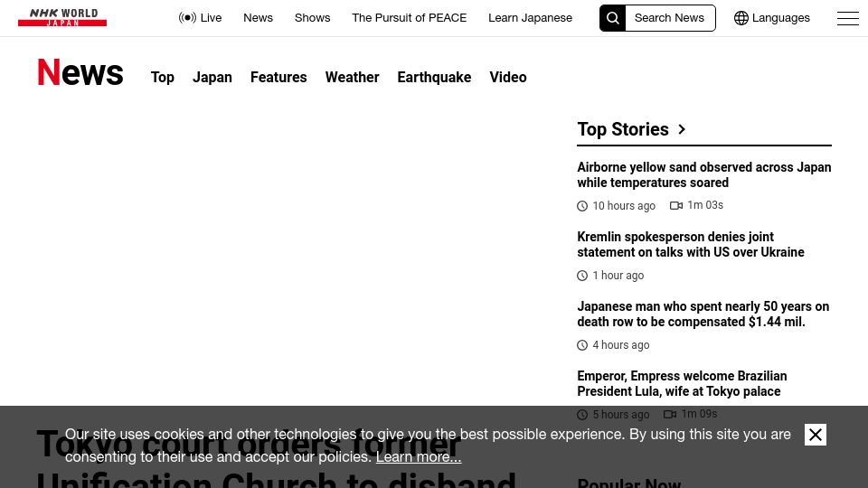The width and height of the screenshot is (868, 488).
Task: Open The Pursuit of PEACE link
Action: click(x=409, y=18)
